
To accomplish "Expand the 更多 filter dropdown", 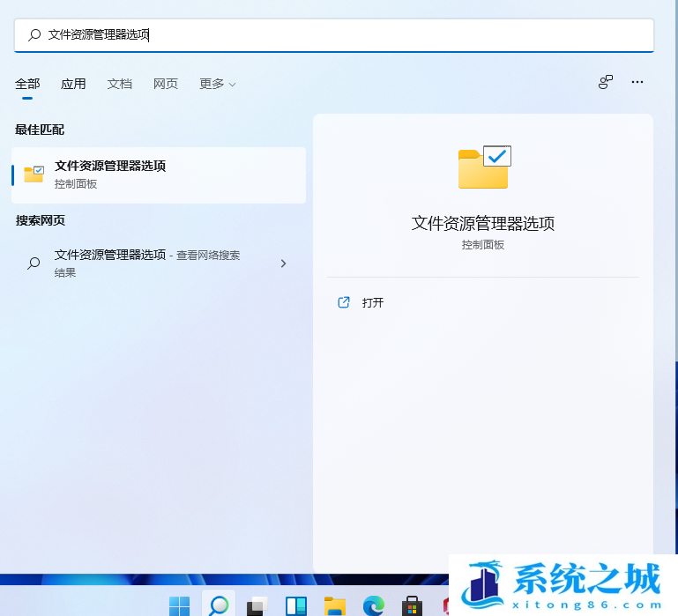I will click(217, 84).
